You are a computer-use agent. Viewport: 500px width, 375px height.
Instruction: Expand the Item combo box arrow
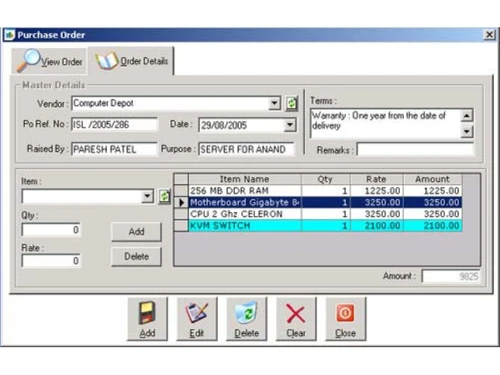(147, 196)
